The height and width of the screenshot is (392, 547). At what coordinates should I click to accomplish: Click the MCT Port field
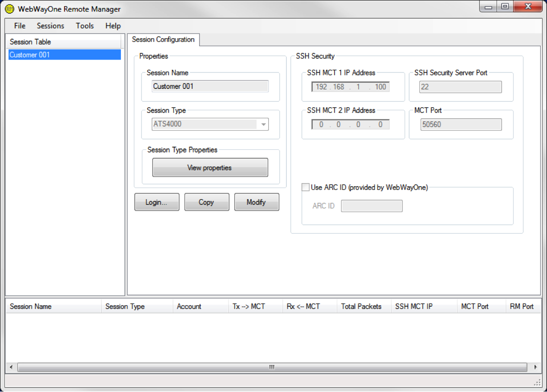point(460,125)
